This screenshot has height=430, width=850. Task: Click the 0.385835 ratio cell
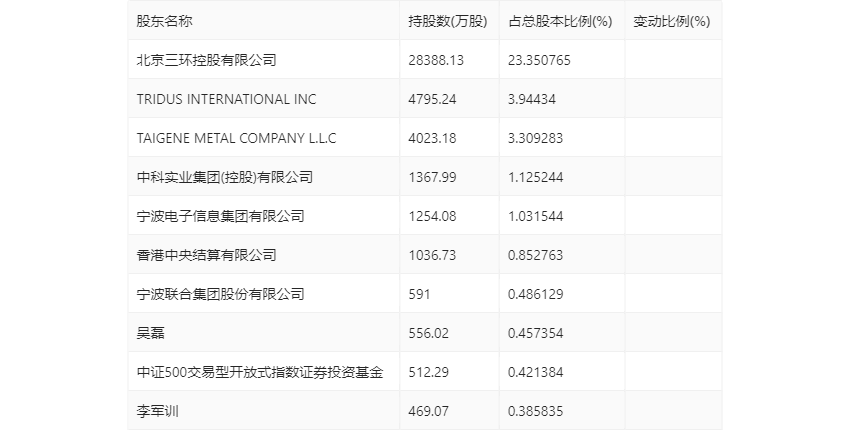[x=539, y=411]
